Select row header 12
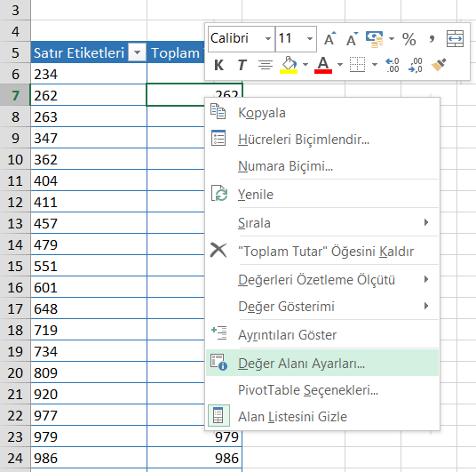The image size is (476, 472). (15, 202)
